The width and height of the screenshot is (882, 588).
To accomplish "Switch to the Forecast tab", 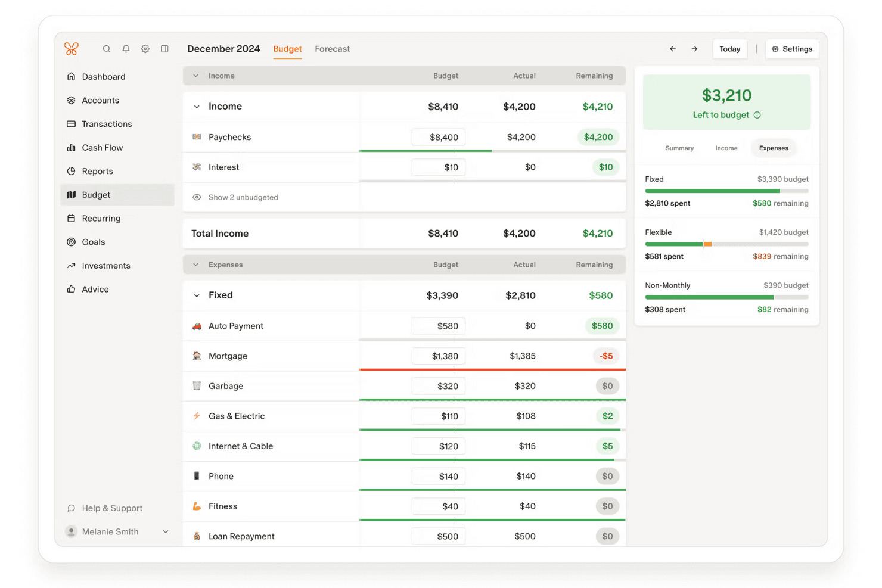I will pos(333,49).
